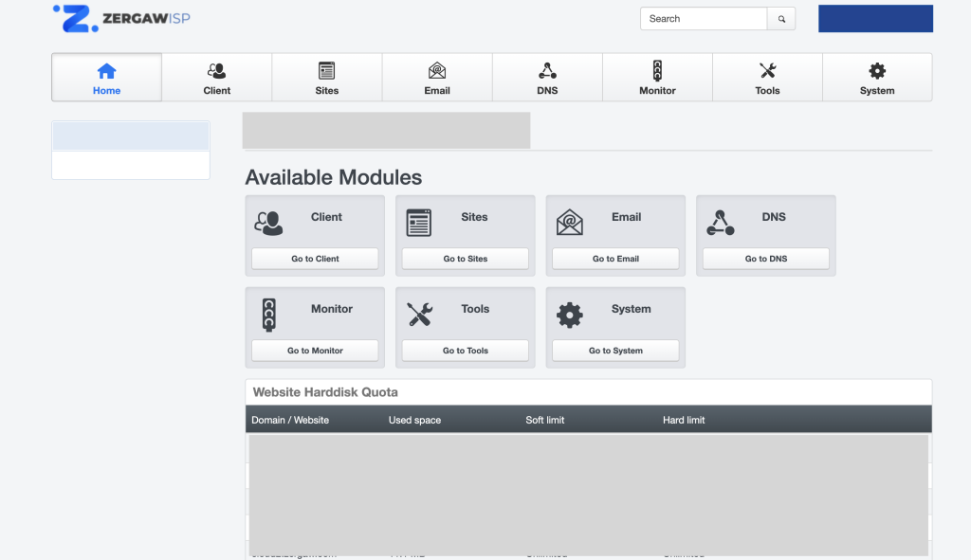Click the Tools module wrench icon
Screen dimensions: 971x560
(418, 315)
